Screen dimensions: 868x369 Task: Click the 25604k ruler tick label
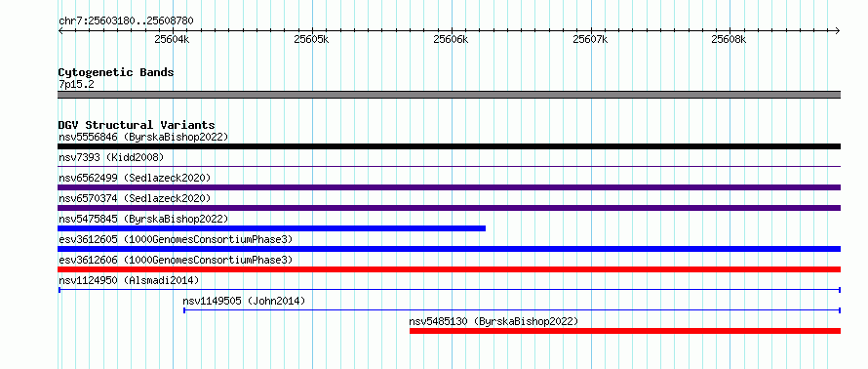[173, 39]
